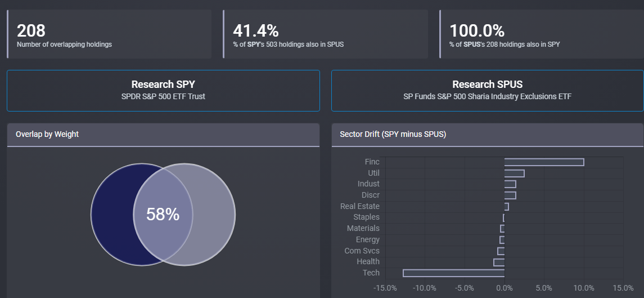Click the Indust bar in Sector Drift chart
This screenshot has width=644, height=298.
tap(510, 184)
